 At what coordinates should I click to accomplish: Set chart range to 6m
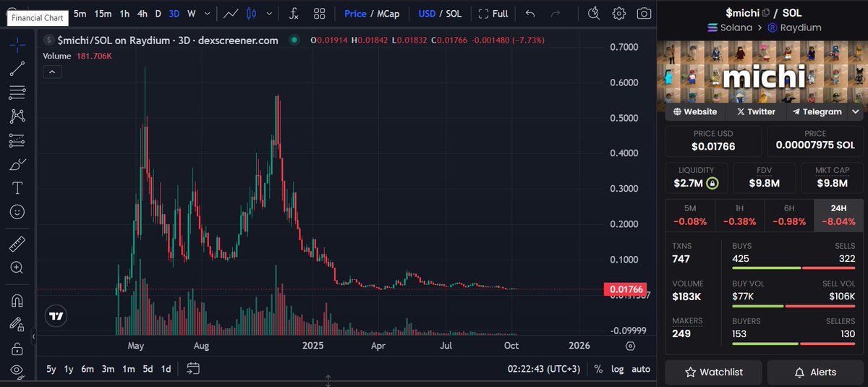[x=88, y=369]
